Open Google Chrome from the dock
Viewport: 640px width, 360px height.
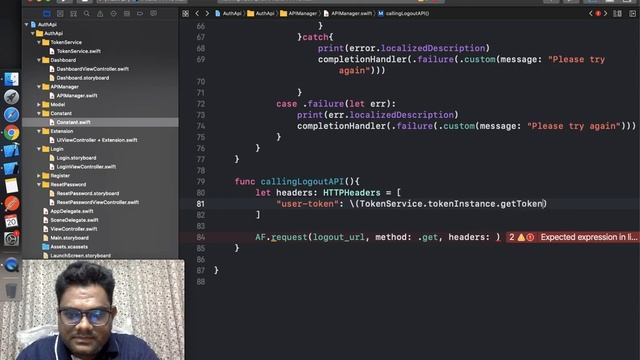pos(11,133)
